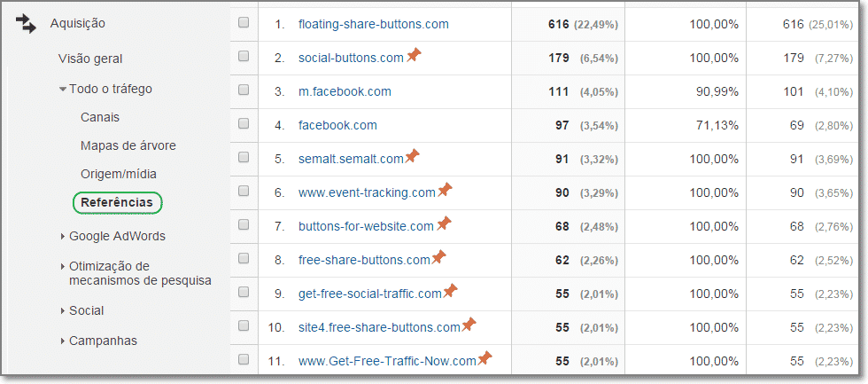Click pushpin icon beside www.Get-Free-Traffic-Now.com
Viewport: 868px width, 384px height.
tap(484, 358)
